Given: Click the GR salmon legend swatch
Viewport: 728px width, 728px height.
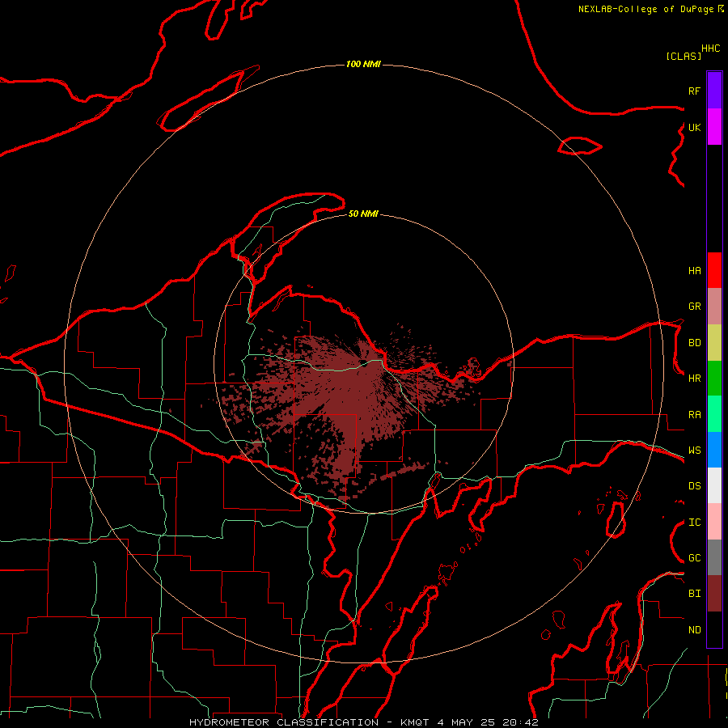Looking at the screenshot, I should [x=714, y=307].
